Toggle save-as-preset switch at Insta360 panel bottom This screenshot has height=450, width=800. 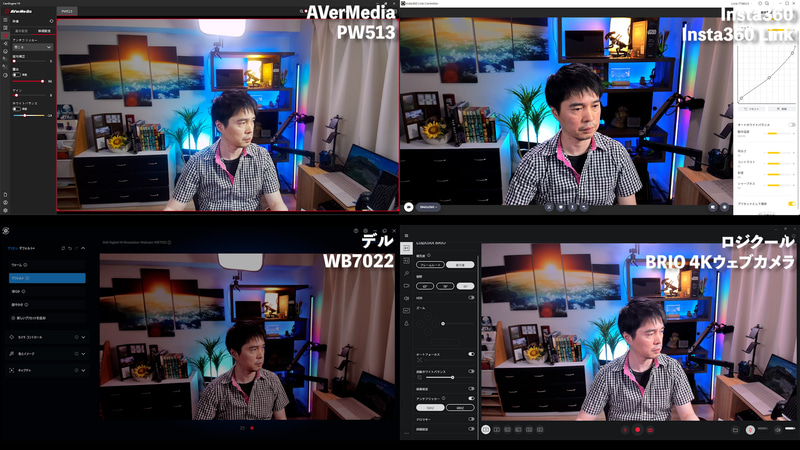point(792,204)
